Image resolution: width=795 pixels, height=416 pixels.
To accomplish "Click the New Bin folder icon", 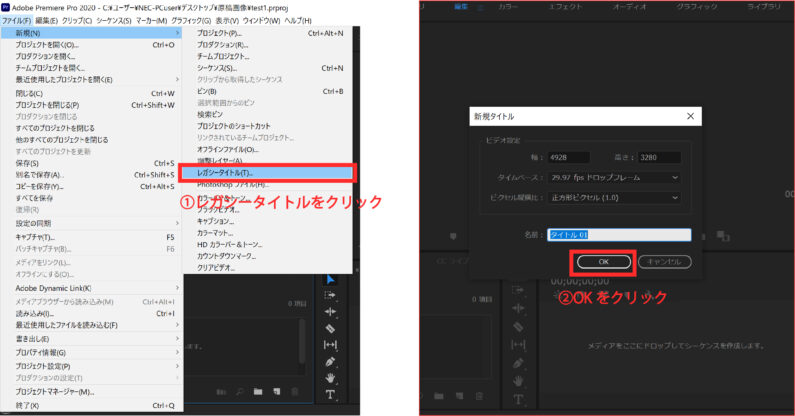I will [x=257, y=390].
